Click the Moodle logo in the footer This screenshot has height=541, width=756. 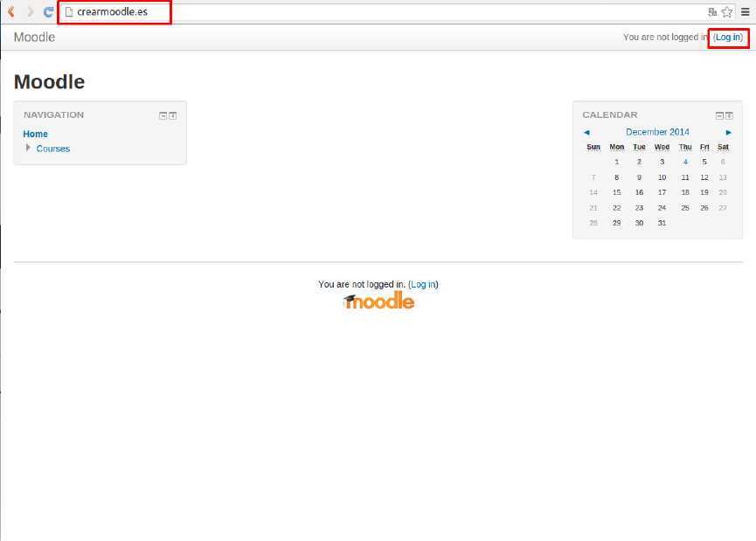tap(378, 302)
